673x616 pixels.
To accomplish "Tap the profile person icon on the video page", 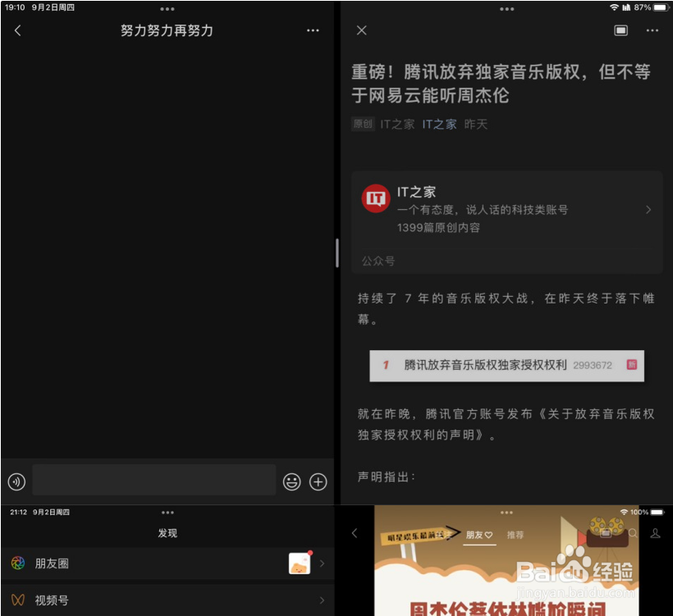I will (x=654, y=533).
